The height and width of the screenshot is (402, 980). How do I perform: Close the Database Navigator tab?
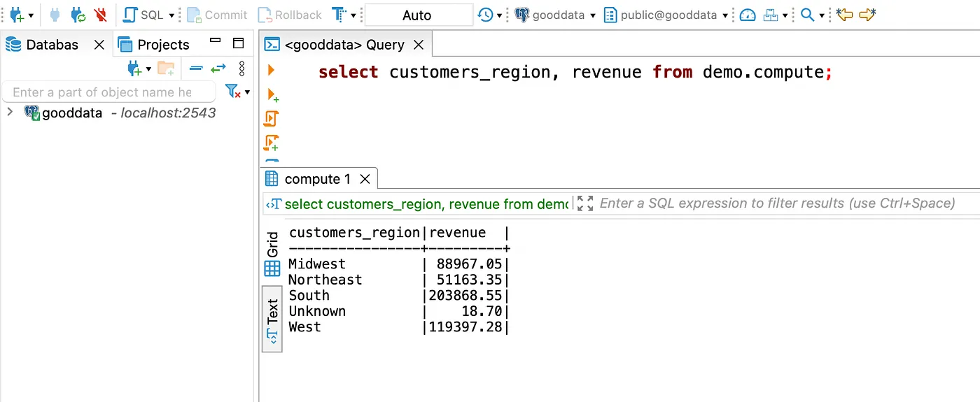[99, 45]
